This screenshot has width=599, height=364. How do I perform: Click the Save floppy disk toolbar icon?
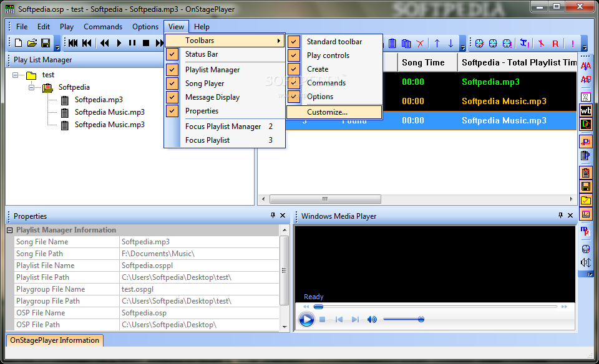(x=46, y=43)
